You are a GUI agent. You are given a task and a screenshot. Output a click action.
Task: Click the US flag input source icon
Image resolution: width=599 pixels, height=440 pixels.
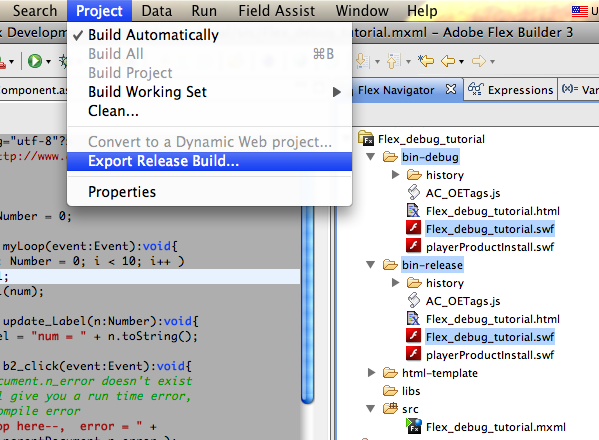coord(580,11)
